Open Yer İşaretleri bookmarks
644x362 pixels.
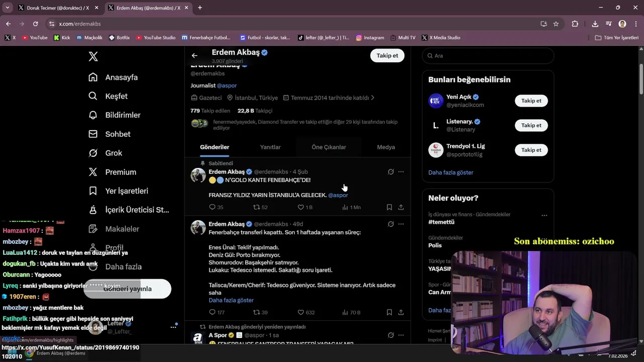[x=118, y=191]
